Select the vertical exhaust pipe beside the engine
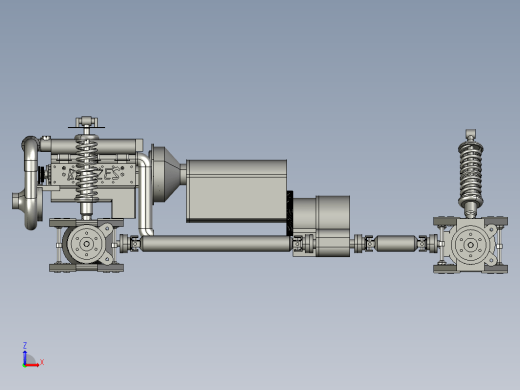 click(145, 195)
